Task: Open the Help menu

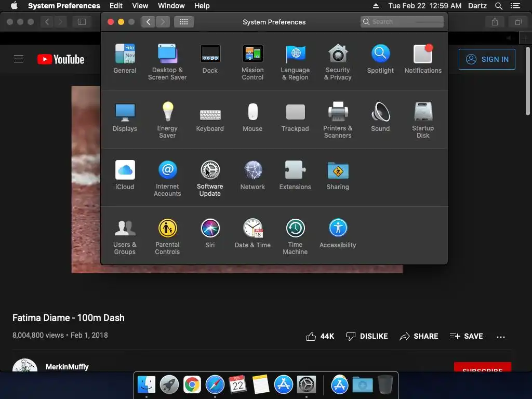Action: point(202,6)
